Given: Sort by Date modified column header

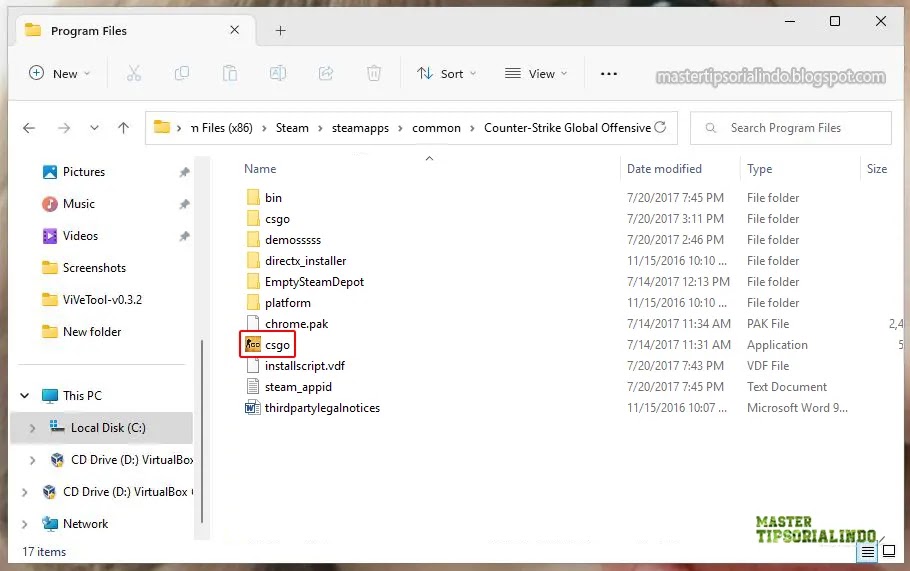Looking at the screenshot, I should click(x=664, y=169).
